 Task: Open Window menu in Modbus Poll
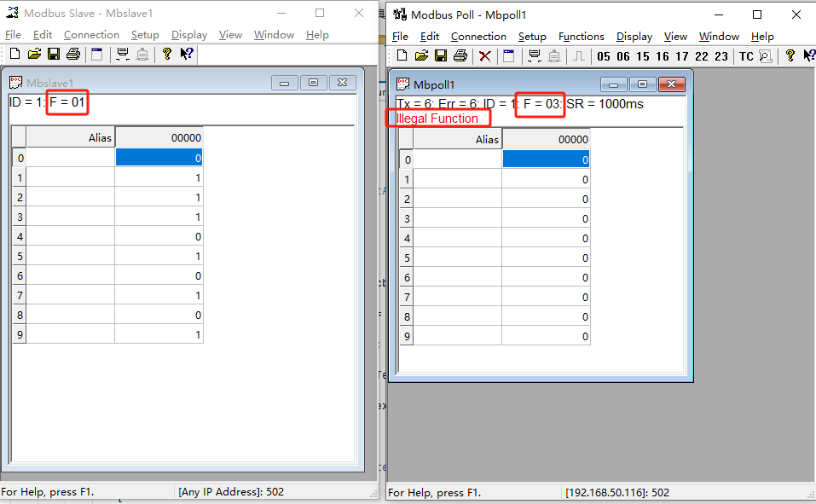tap(719, 37)
